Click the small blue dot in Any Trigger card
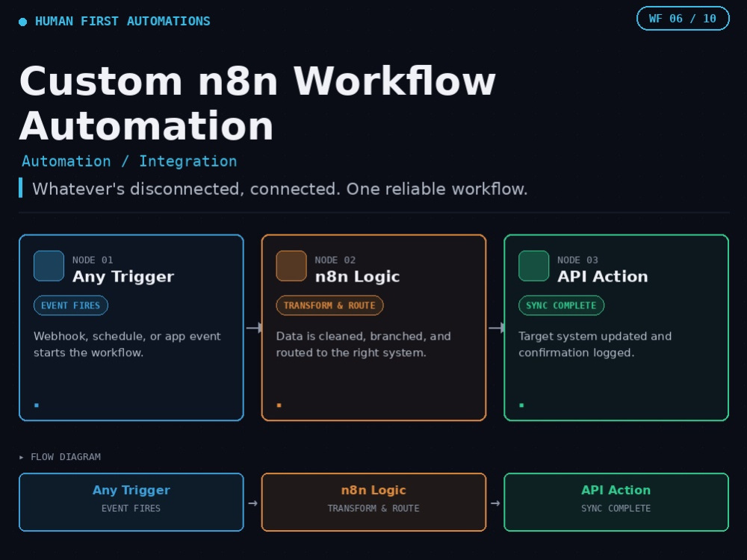The width and height of the screenshot is (747, 560). [37, 405]
